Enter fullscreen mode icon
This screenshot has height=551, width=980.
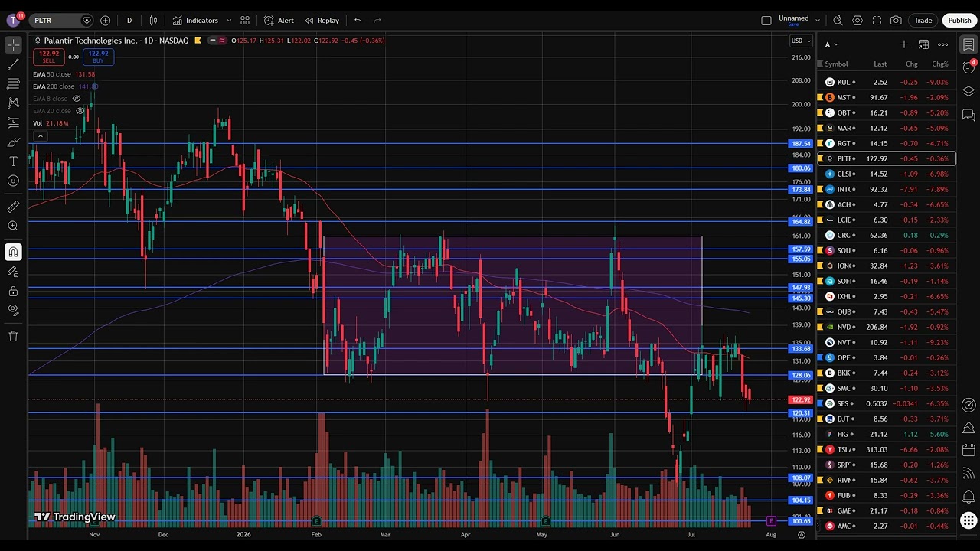pos(877,21)
